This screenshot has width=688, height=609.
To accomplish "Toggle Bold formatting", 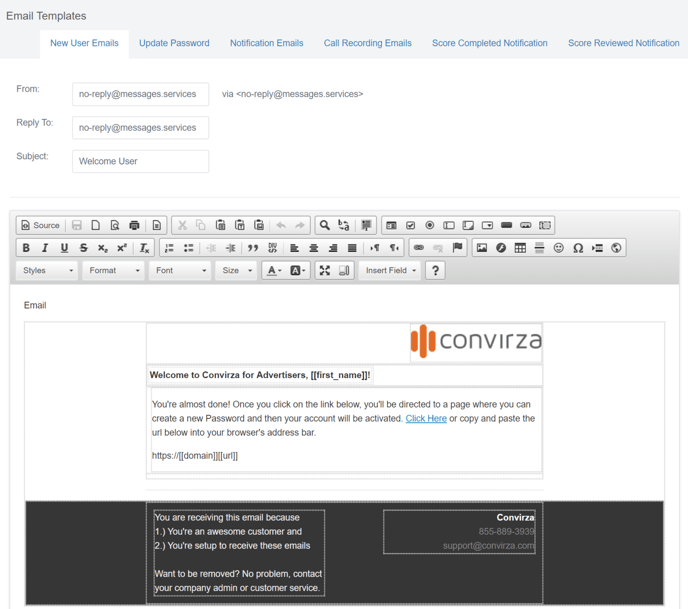I will (26, 248).
